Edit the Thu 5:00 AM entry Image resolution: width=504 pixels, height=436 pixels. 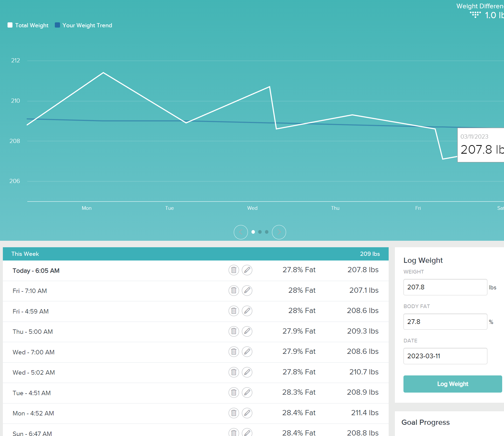247,331
